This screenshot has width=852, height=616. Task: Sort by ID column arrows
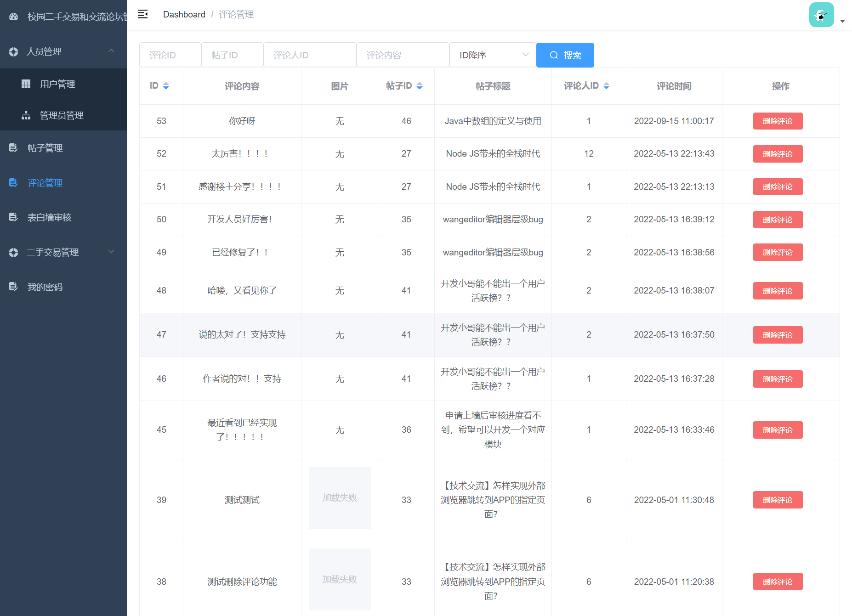pos(166,86)
